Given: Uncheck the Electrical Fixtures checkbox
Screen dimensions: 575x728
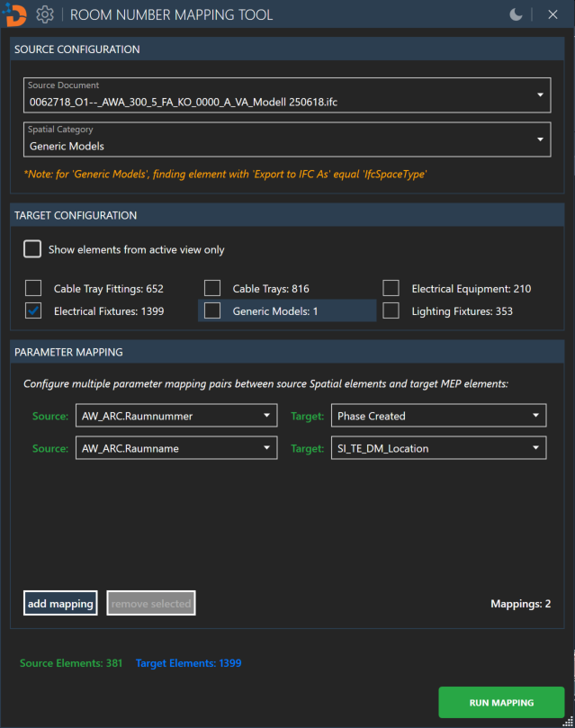Looking at the screenshot, I should click(x=33, y=310).
